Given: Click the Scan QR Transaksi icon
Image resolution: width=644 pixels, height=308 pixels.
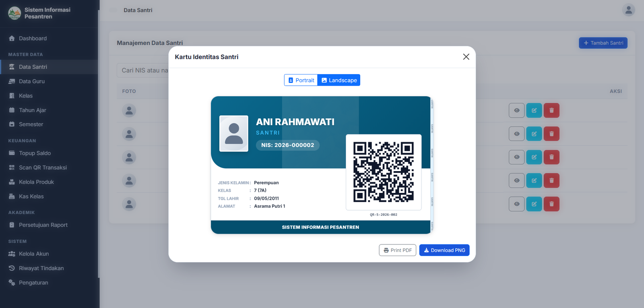Looking at the screenshot, I should tap(12, 167).
